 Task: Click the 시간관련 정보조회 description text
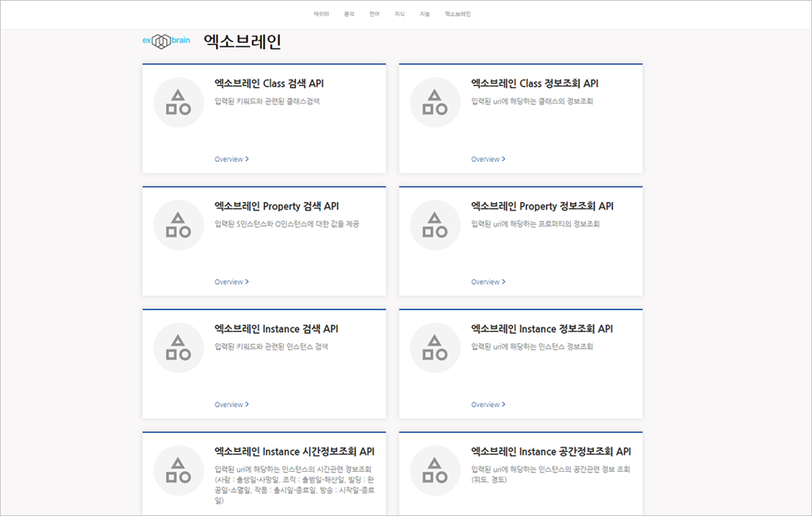tap(294, 485)
